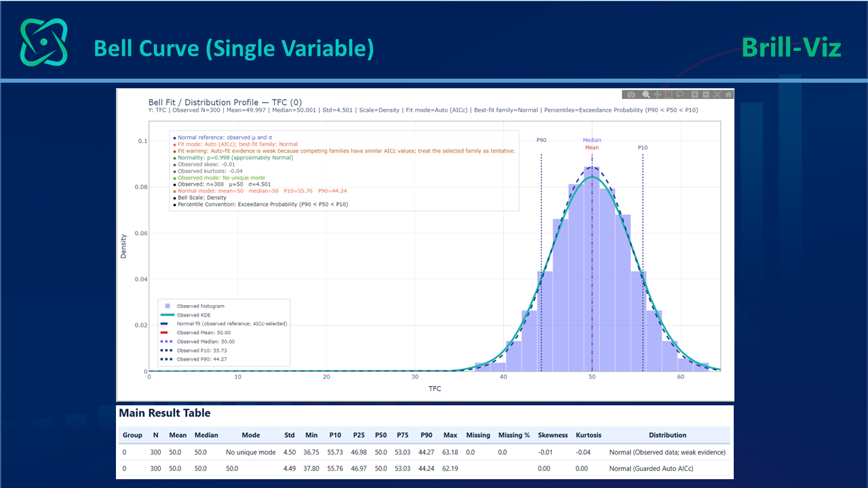Click the P25 value 46.98 cell

coord(359,452)
